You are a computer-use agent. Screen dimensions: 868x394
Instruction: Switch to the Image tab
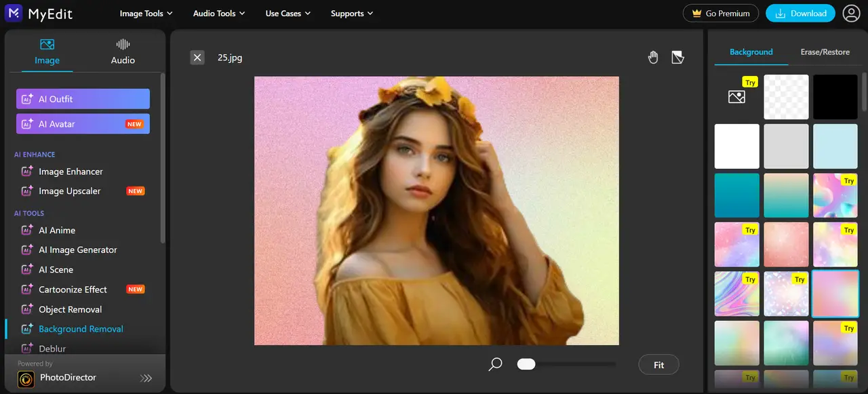pyautogui.click(x=47, y=52)
